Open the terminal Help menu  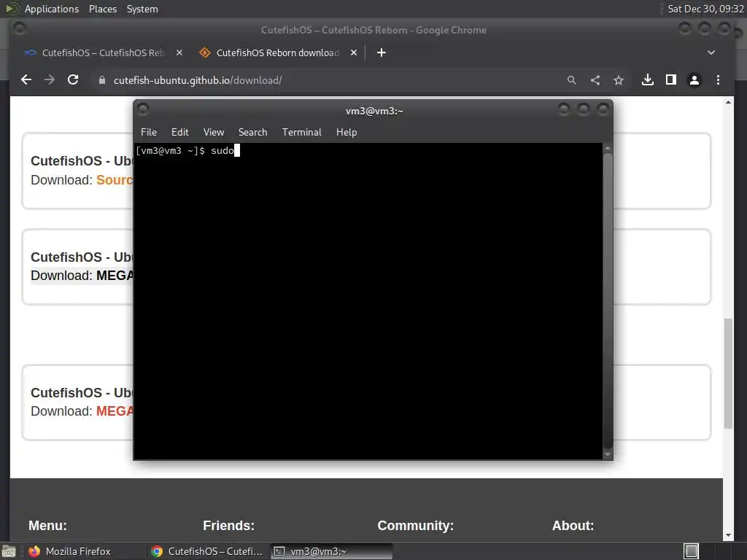click(x=347, y=132)
